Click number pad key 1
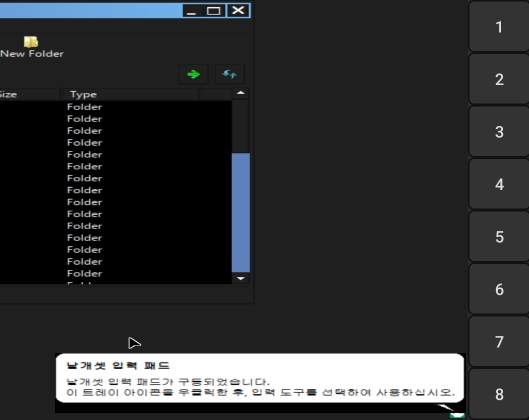This screenshot has height=420, width=529. [499, 26]
